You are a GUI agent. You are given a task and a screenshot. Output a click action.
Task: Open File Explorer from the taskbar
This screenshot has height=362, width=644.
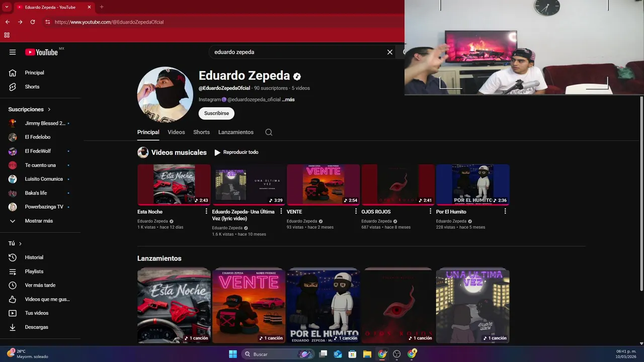click(367, 354)
